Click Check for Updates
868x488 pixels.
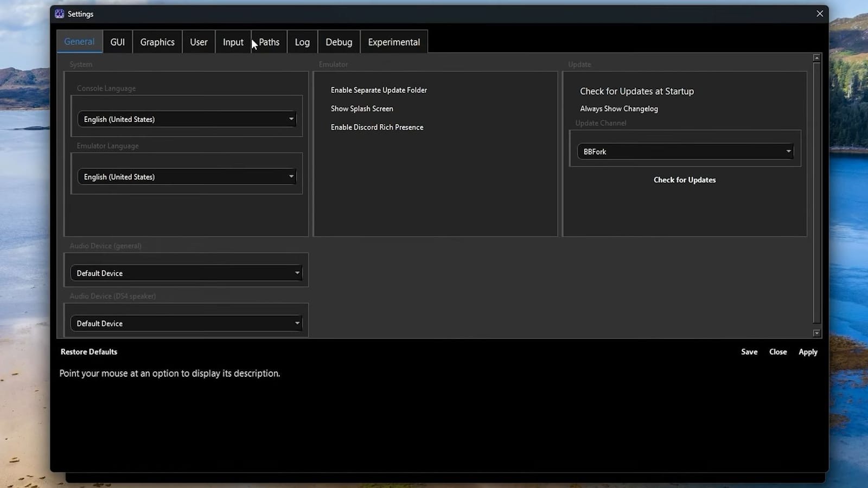click(685, 179)
